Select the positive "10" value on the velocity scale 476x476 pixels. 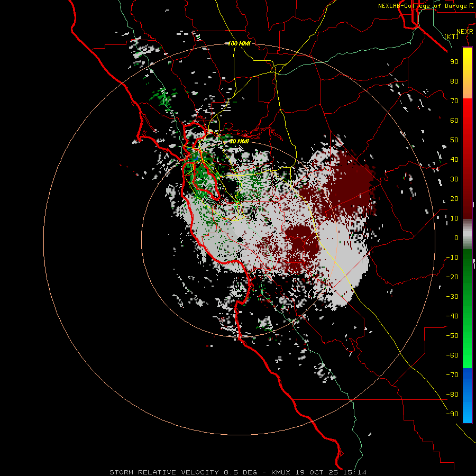coord(454,218)
